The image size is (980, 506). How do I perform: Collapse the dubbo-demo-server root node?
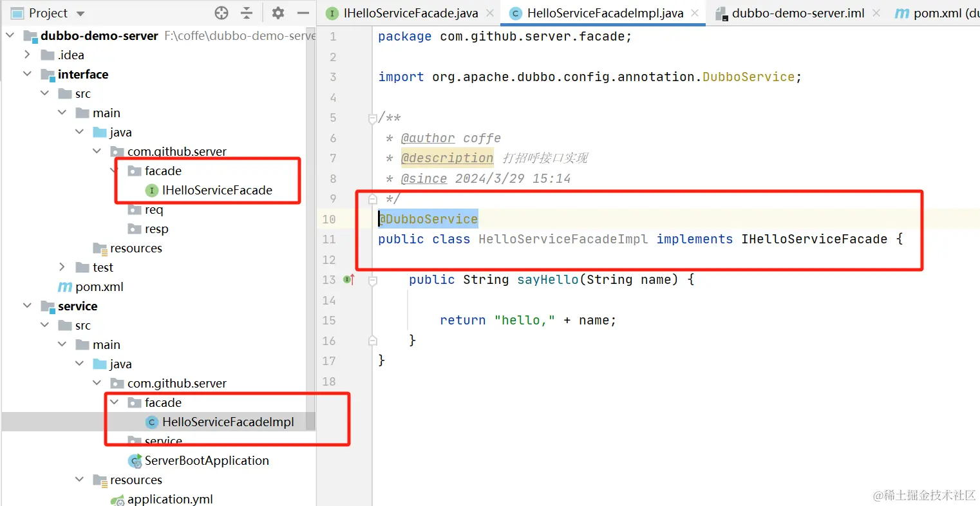pos(10,35)
